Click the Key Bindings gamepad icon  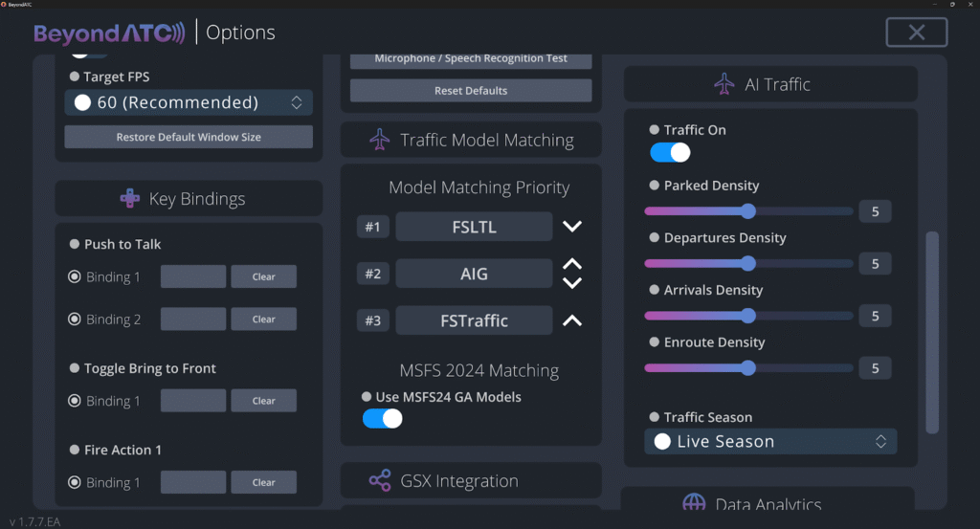pyautogui.click(x=129, y=199)
